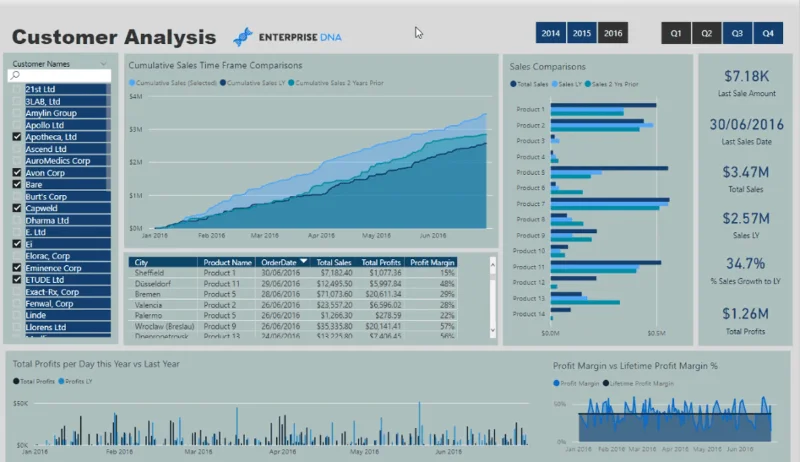Image resolution: width=800 pixels, height=462 pixels.
Task: Uncheck the Apotheca, Ltd checkbox
Action: [17, 137]
